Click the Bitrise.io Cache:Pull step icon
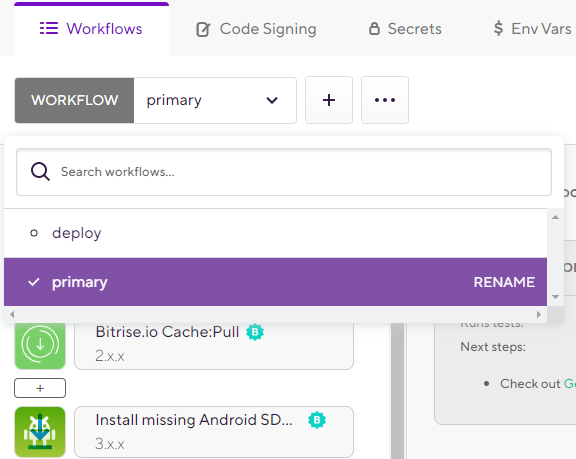The height and width of the screenshot is (459, 576). [x=40, y=345]
